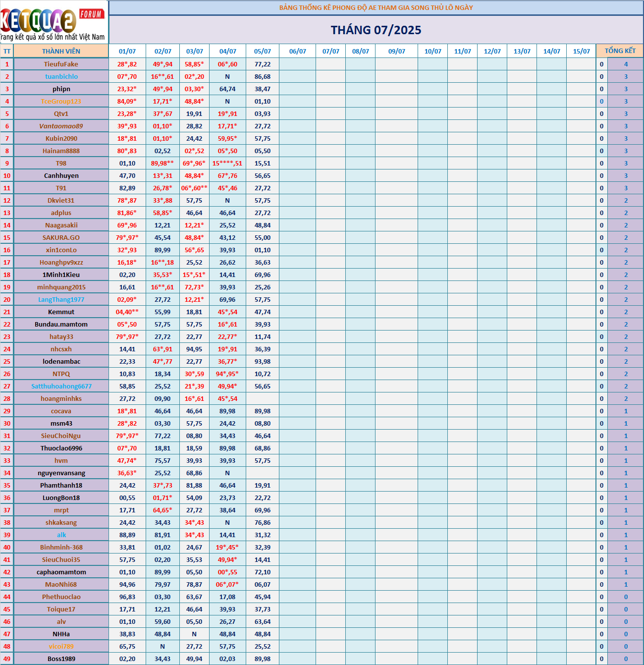The image size is (644, 665).
Task: Click cell 04,40** in Kemmut row
Action: point(127,312)
